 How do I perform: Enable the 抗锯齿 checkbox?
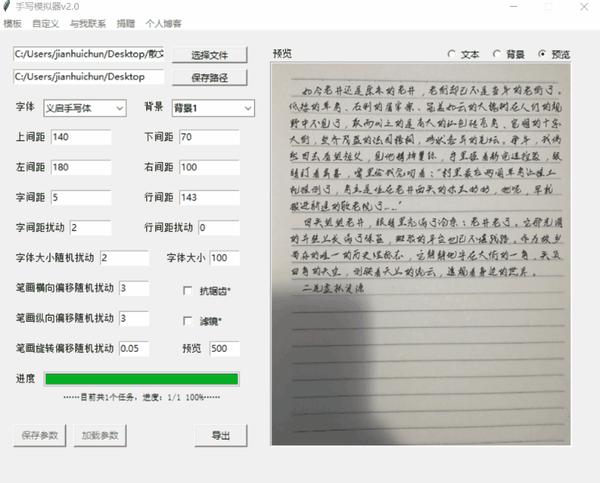click(x=188, y=291)
